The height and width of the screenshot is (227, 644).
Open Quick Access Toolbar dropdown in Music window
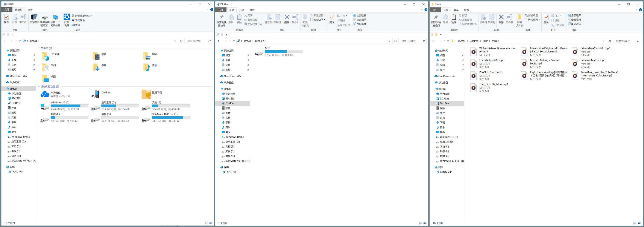[441, 35]
